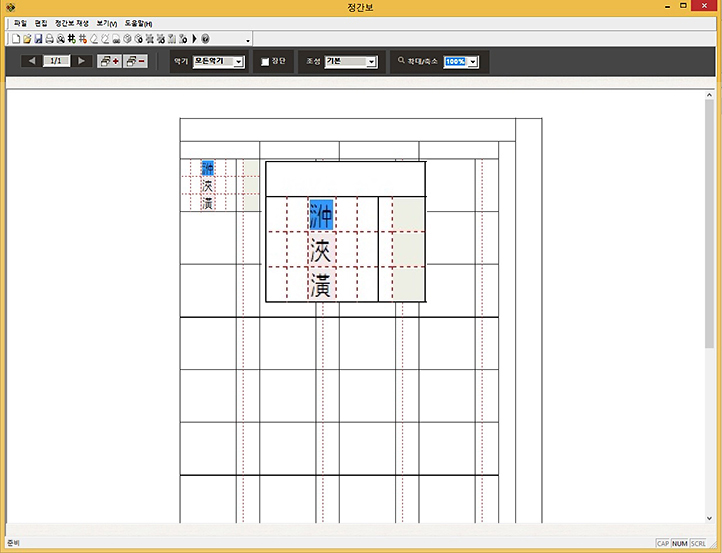Click the grid icon with the orange dot
This screenshot has width=722, height=553.
point(82,39)
